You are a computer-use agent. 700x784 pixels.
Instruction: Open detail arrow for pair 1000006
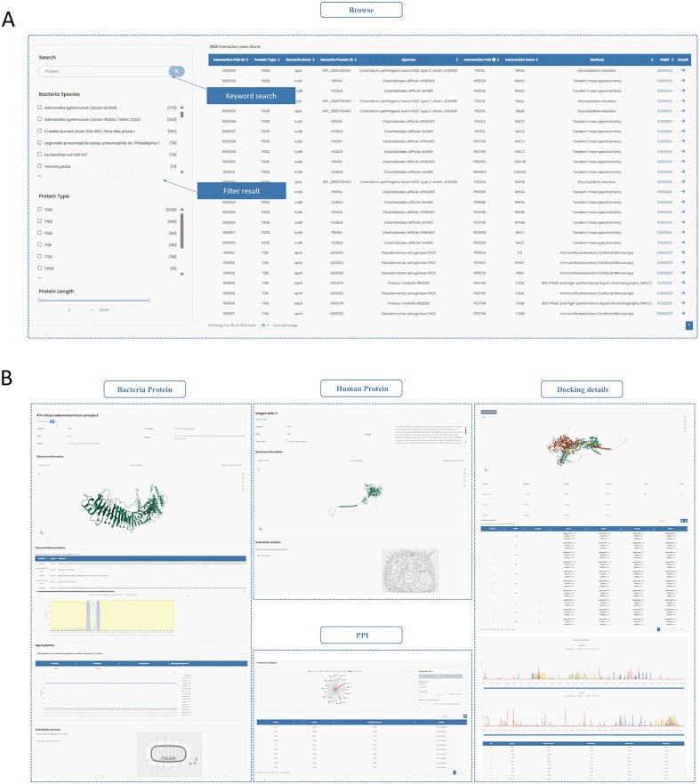(683, 121)
